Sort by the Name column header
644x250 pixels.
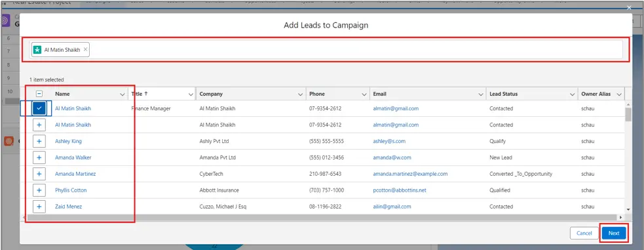coord(62,94)
